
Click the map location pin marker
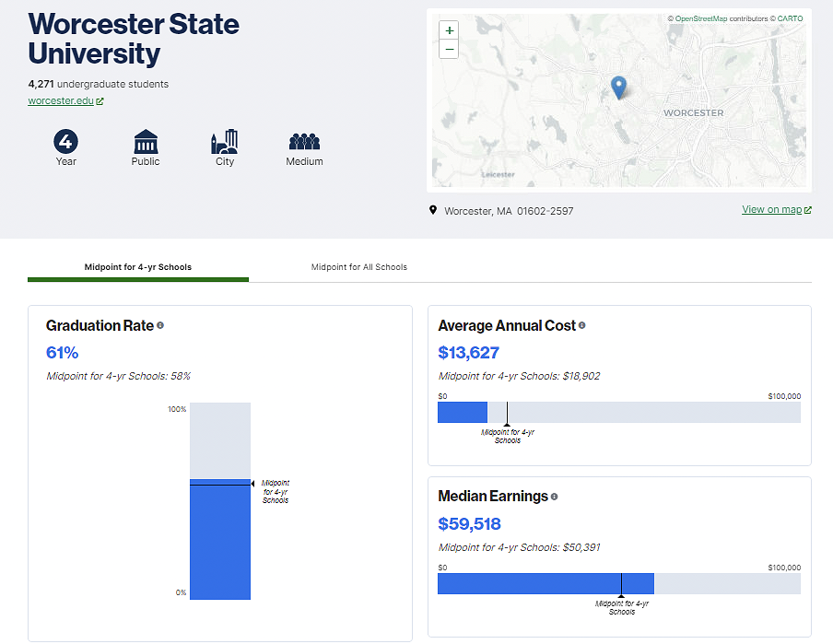[x=619, y=87]
